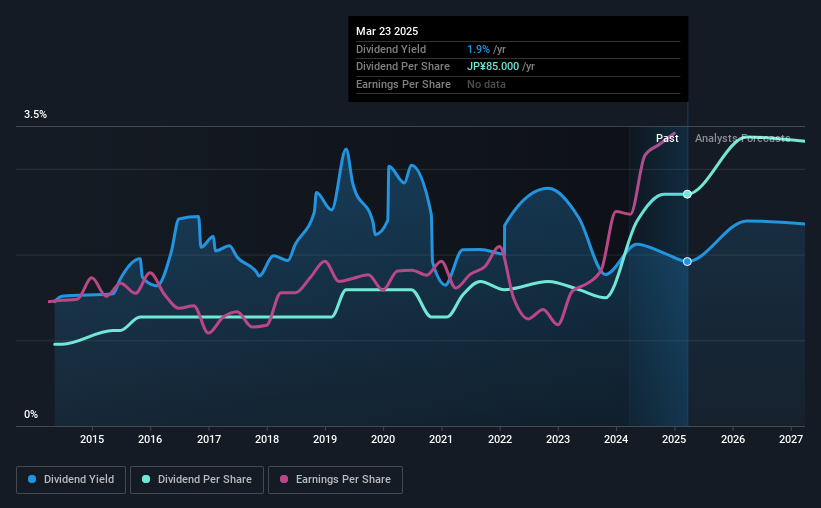
Task: Click the 2023 x-axis label
Action: pyautogui.click(x=558, y=439)
